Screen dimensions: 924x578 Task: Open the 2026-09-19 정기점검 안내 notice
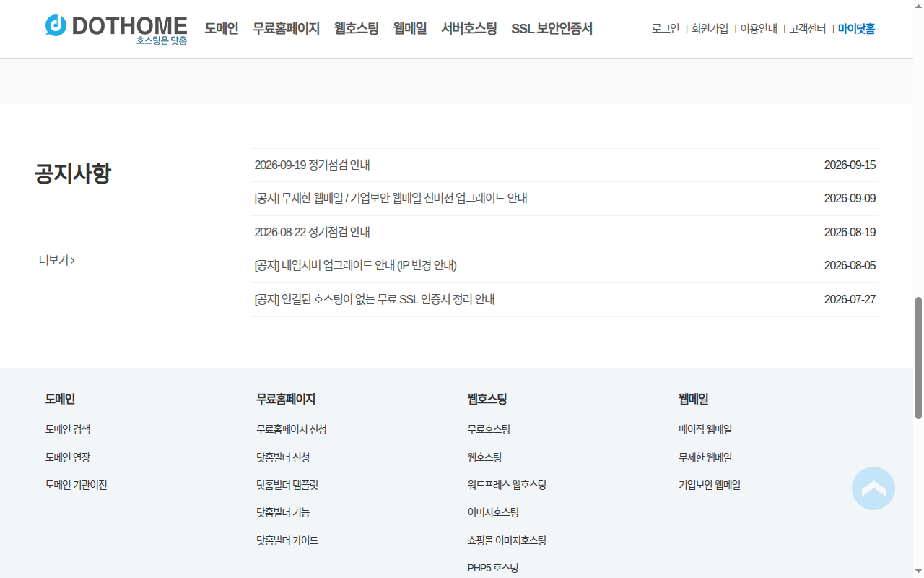point(313,165)
